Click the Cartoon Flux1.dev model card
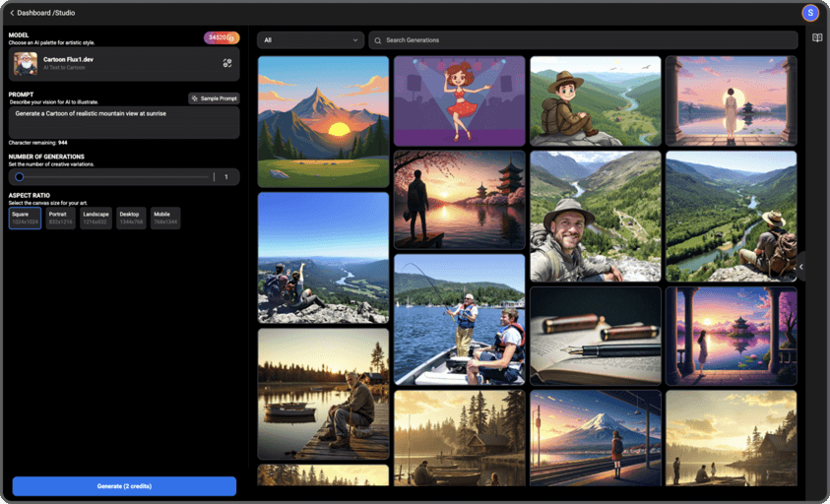 click(124, 64)
